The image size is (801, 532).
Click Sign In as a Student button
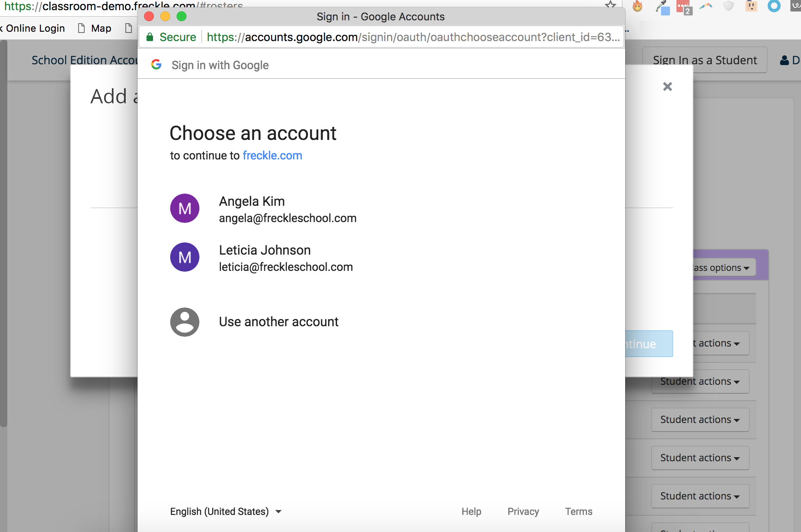(x=705, y=60)
